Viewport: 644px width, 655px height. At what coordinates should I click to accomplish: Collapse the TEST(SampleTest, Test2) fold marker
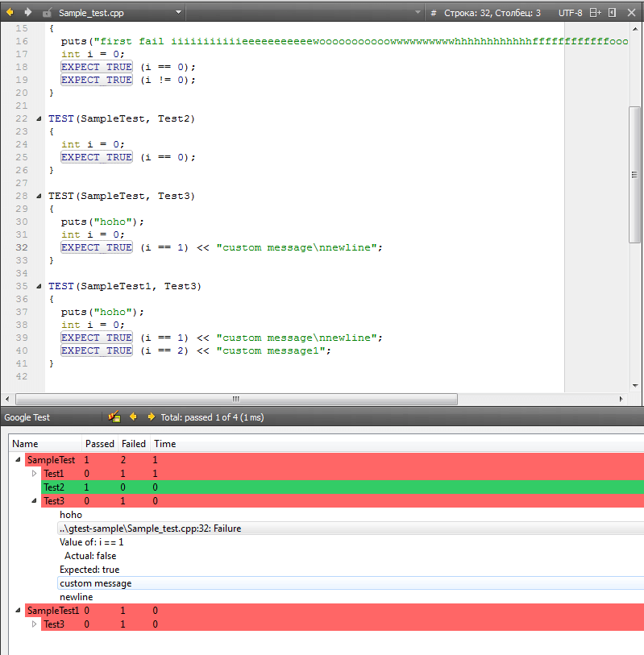[39, 118]
